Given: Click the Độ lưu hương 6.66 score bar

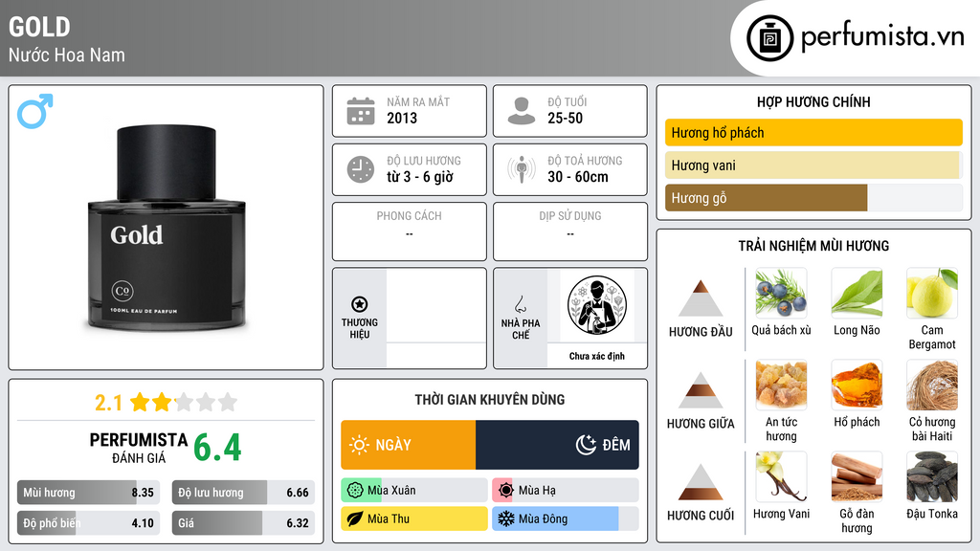Looking at the screenshot, I should [x=243, y=493].
